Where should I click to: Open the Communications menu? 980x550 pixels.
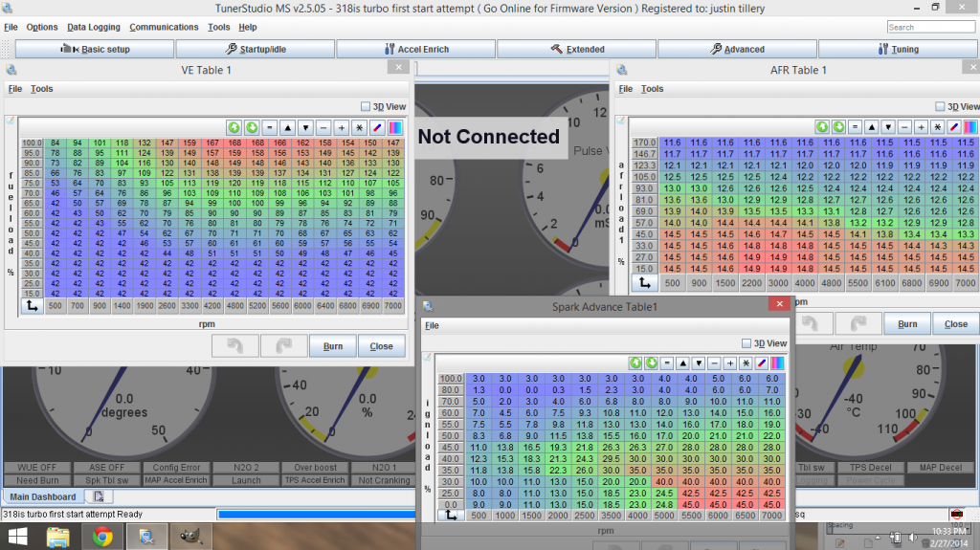pyautogui.click(x=164, y=27)
